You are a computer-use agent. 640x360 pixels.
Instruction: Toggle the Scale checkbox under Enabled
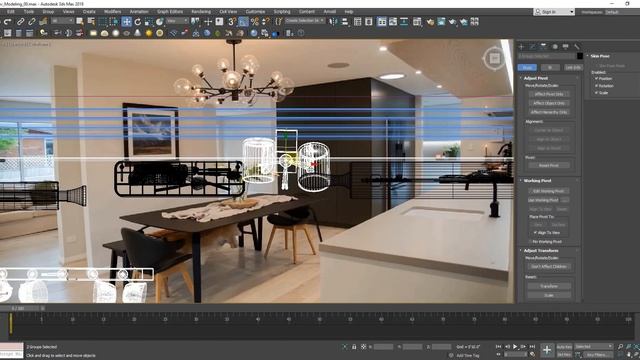pyautogui.click(x=596, y=93)
